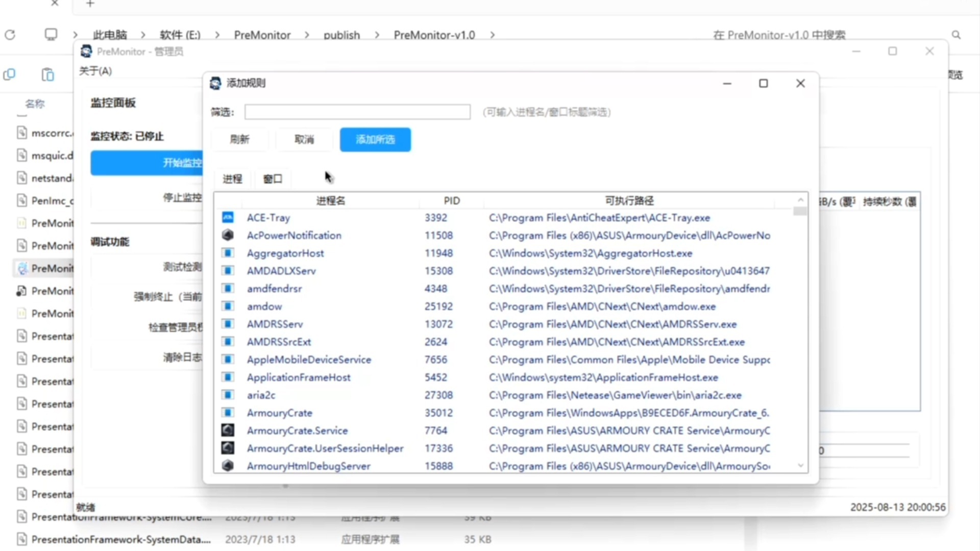Click the Explorer copy icon
The height and width of the screenshot is (551, 980).
coord(9,74)
